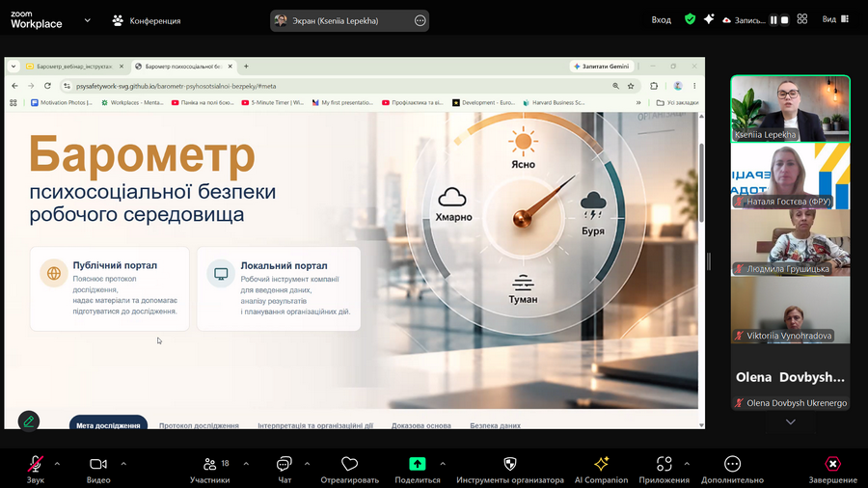Open the Локальний портал card

[x=279, y=288]
